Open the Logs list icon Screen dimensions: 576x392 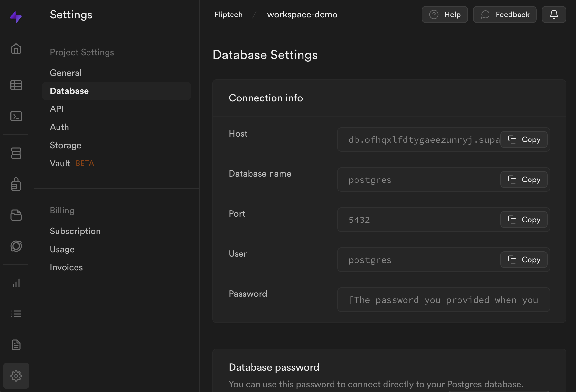(x=16, y=314)
